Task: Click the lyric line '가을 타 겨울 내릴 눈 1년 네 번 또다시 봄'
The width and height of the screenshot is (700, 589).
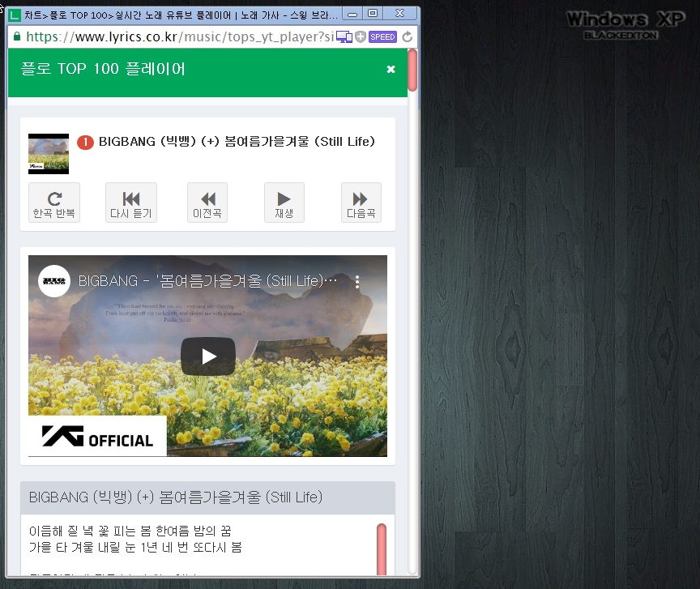Action: click(135, 548)
